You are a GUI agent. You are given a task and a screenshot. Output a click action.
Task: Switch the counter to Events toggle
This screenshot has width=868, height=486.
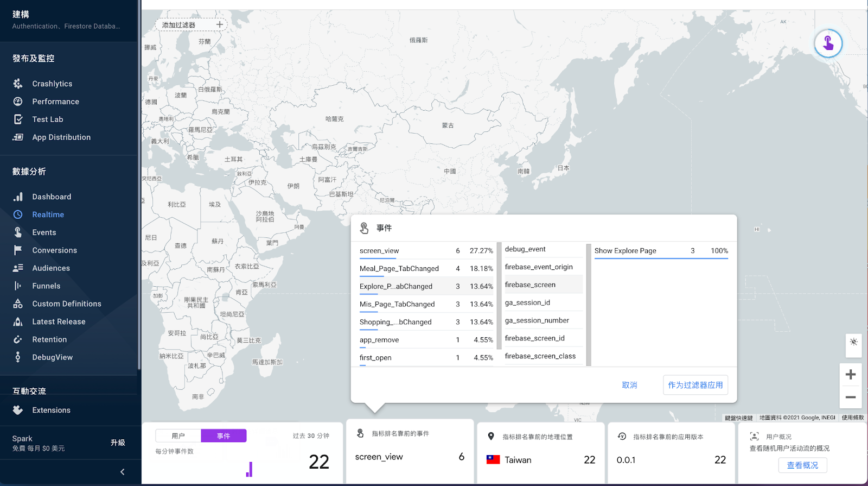point(224,435)
